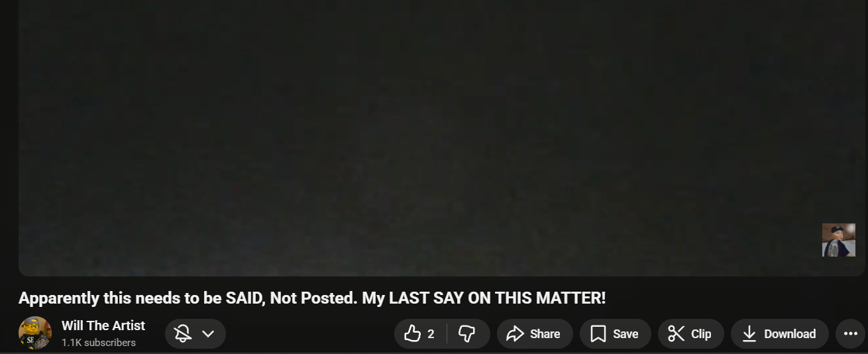Click the channel watermark in the video corner
This screenshot has width=868, height=354.
pos(839,240)
